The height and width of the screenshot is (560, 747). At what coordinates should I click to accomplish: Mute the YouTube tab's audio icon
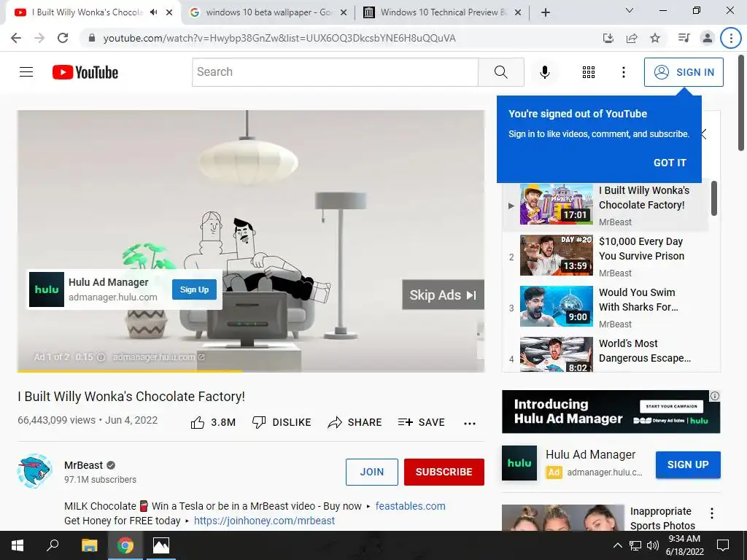pyautogui.click(x=153, y=12)
